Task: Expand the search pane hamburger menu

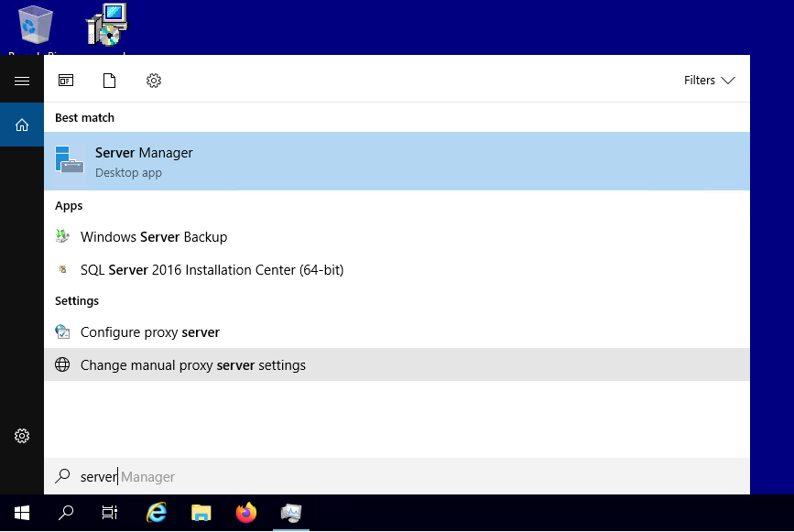Action: (22, 81)
